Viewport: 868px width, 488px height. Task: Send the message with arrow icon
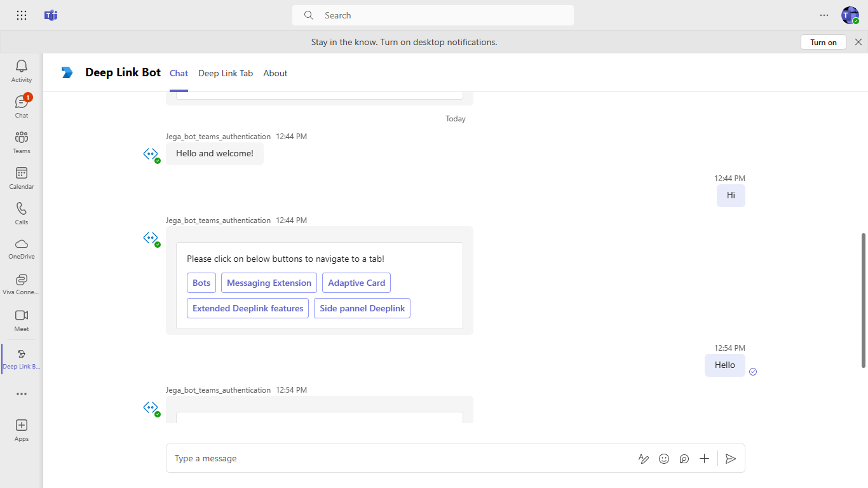pyautogui.click(x=731, y=459)
